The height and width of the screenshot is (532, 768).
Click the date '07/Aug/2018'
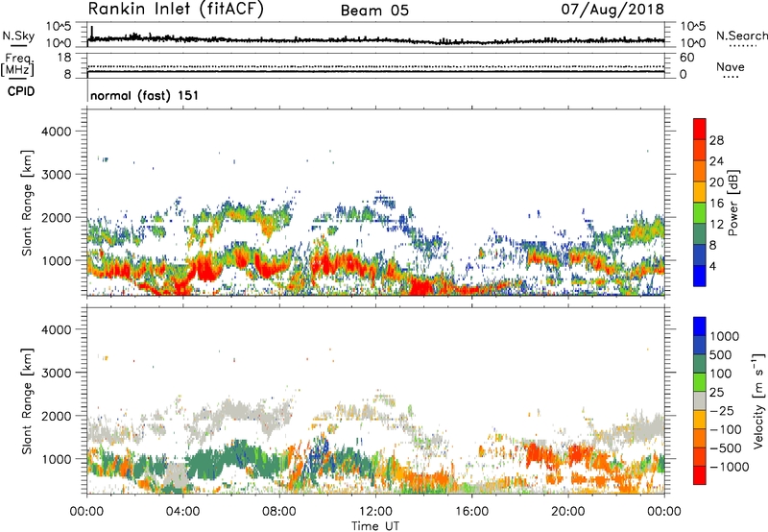click(612, 9)
